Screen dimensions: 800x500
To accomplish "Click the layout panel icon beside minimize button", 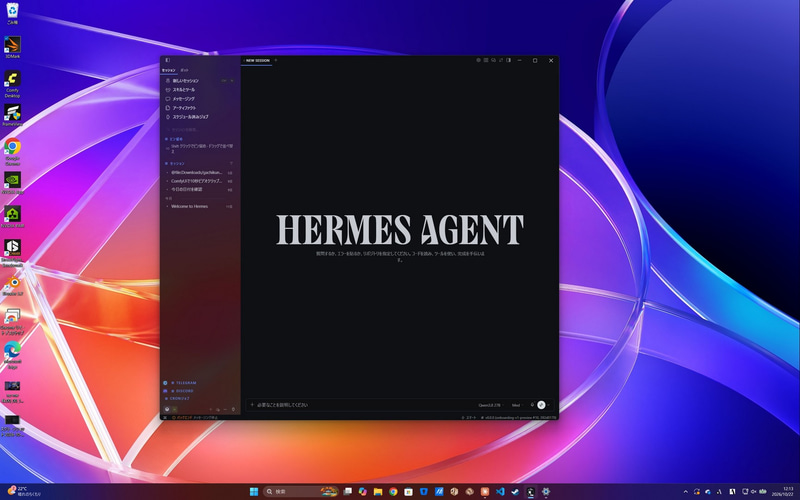I will [508, 60].
